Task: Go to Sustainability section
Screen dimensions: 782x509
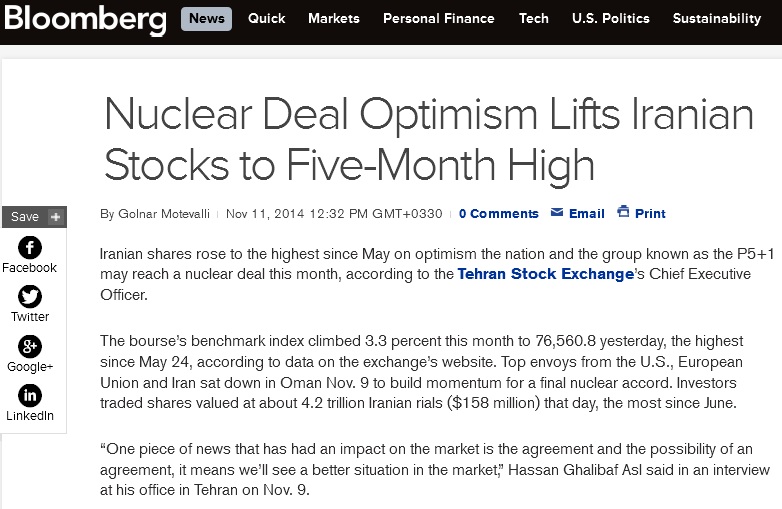Action: point(717,19)
